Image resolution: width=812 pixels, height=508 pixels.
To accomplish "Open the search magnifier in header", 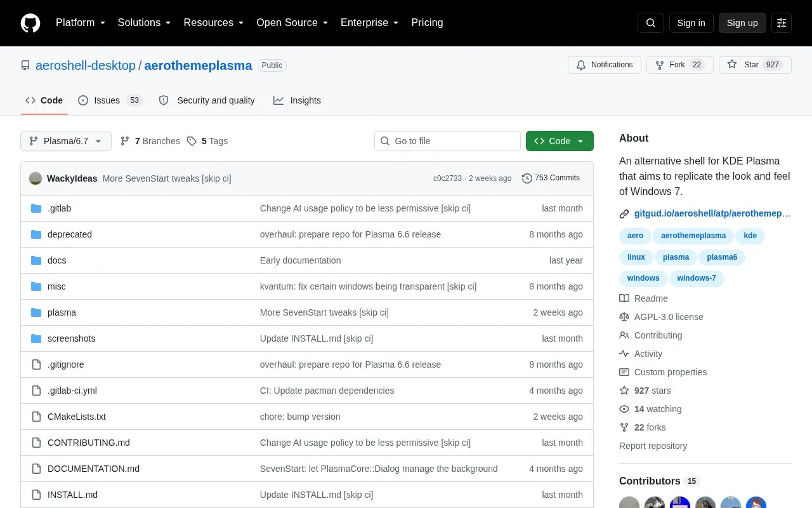I will coord(651,23).
